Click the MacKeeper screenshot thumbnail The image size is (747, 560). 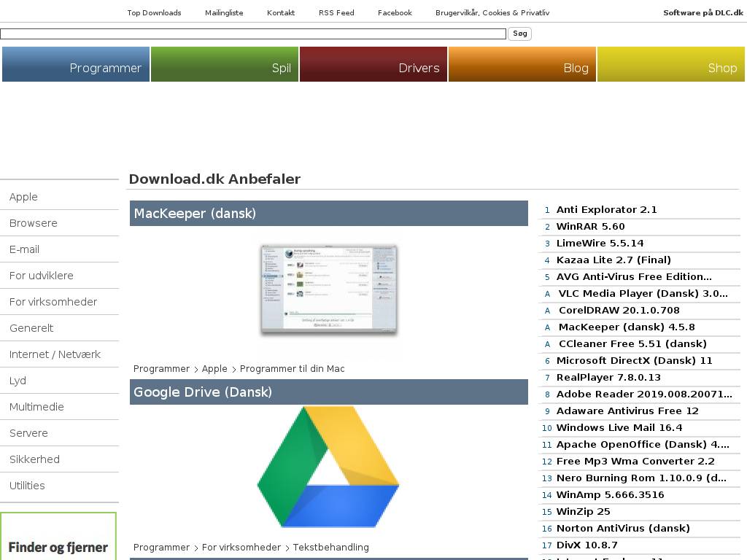328,289
